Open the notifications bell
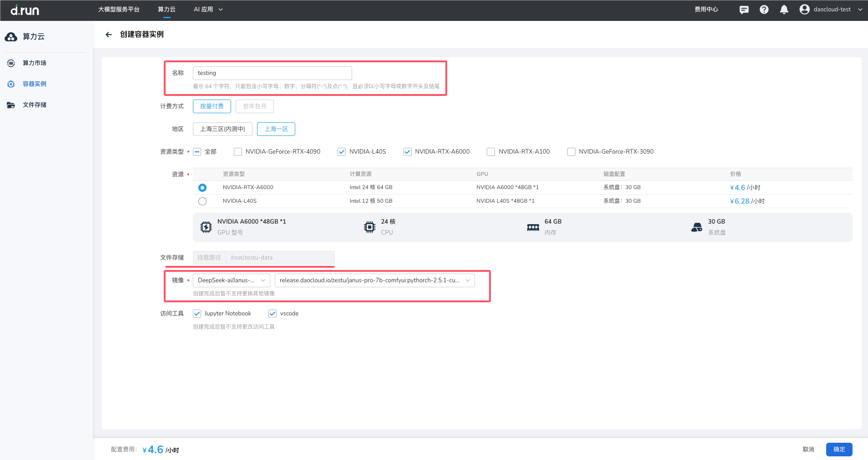The image size is (868, 460). pyautogui.click(x=784, y=10)
